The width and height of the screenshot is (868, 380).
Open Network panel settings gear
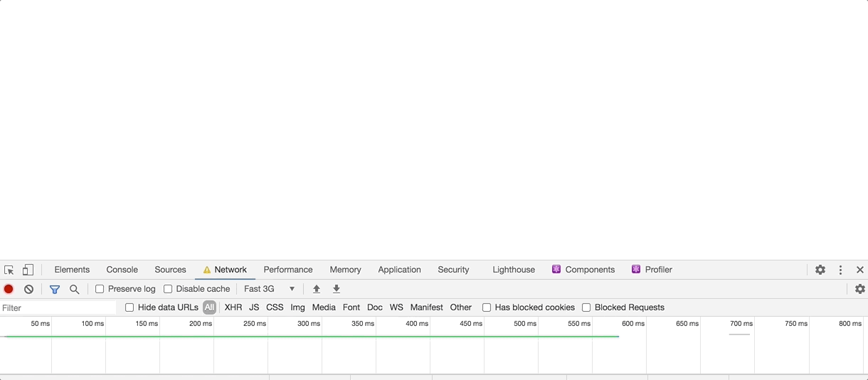point(860,289)
